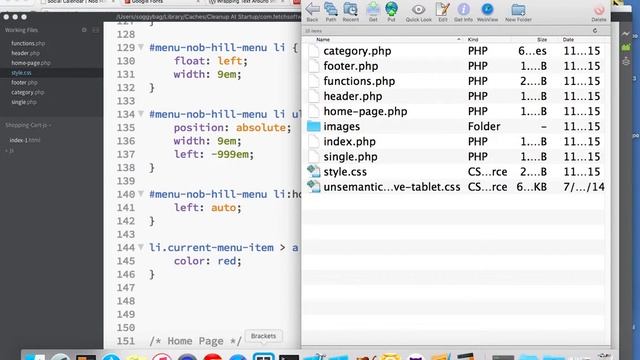Select style.css name in the FTP file list

345,172
